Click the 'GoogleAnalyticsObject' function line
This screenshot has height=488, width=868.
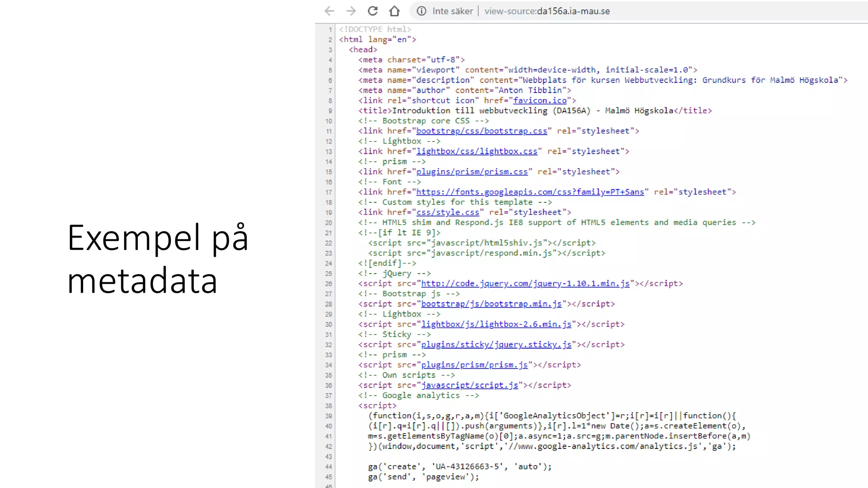point(552,416)
